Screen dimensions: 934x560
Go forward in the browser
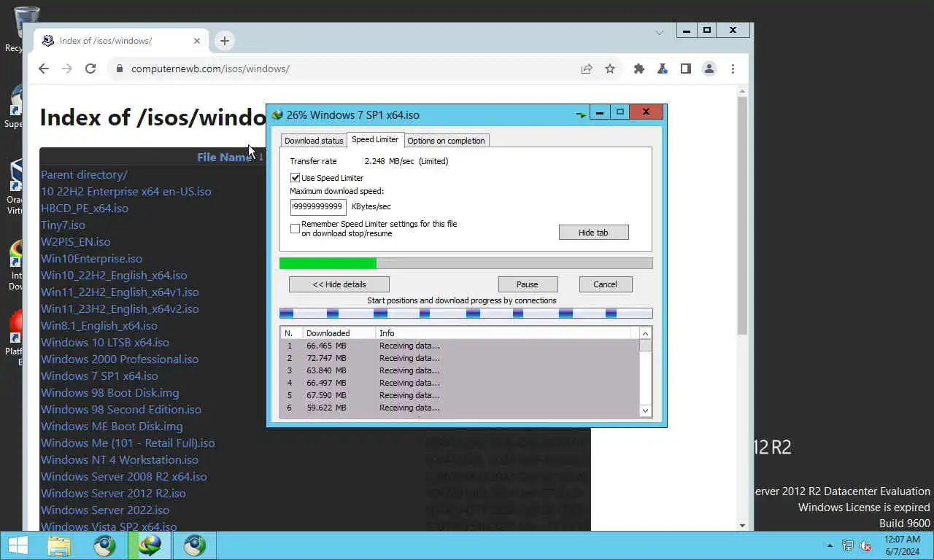point(67,69)
